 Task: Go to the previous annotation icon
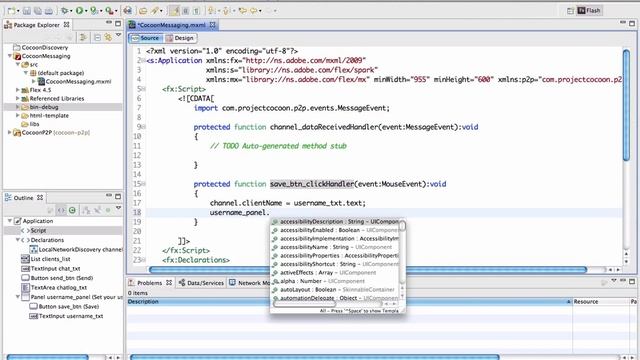click(x=225, y=11)
